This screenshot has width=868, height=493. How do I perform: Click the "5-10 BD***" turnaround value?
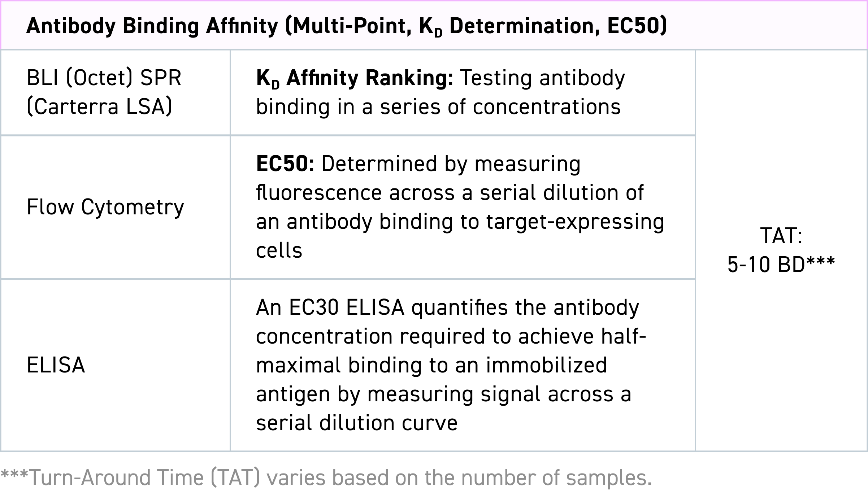pyautogui.click(x=781, y=265)
